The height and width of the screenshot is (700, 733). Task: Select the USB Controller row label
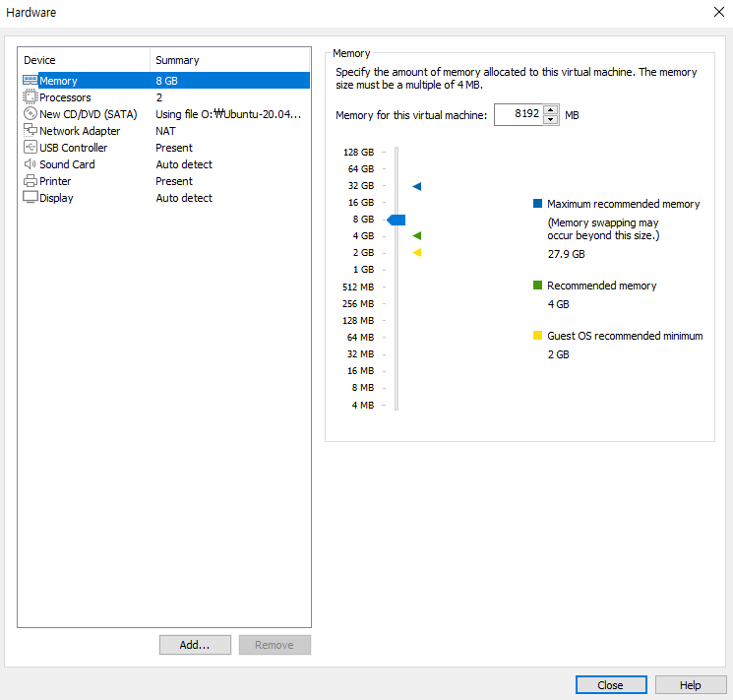74,148
